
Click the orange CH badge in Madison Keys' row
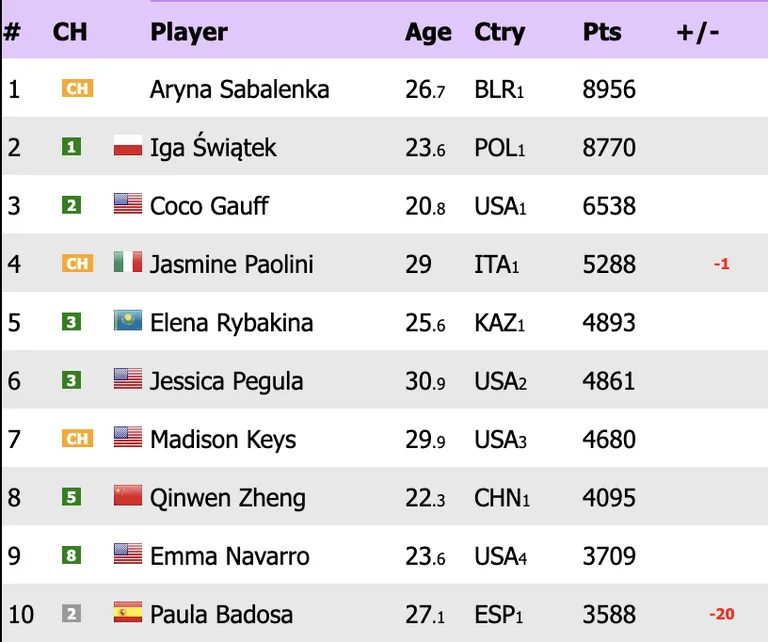[x=77, y=438]
